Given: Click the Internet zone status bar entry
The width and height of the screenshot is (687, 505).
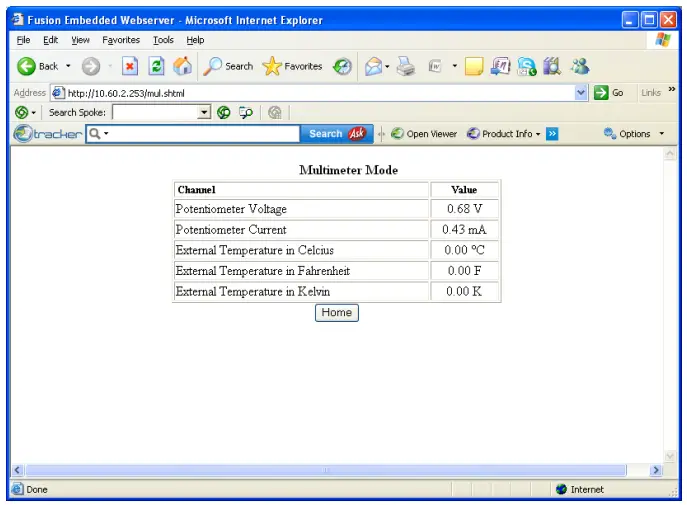Looking at the screenshot, I should (580, 489).
